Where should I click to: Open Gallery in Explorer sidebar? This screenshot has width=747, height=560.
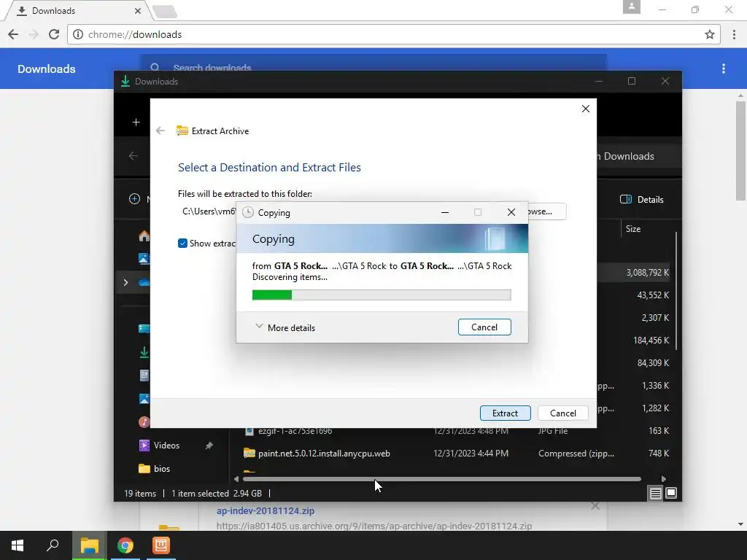pyautogui.click(x=144, y=259)
